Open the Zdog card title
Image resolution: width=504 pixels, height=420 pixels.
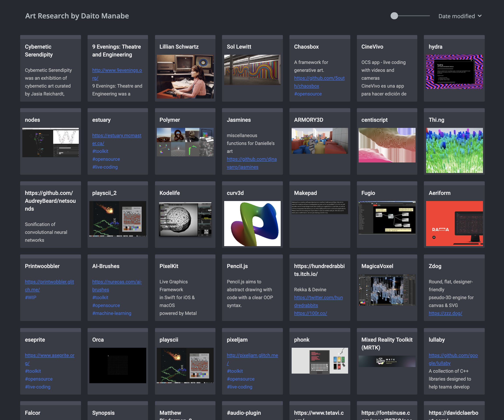coord(435,266)
